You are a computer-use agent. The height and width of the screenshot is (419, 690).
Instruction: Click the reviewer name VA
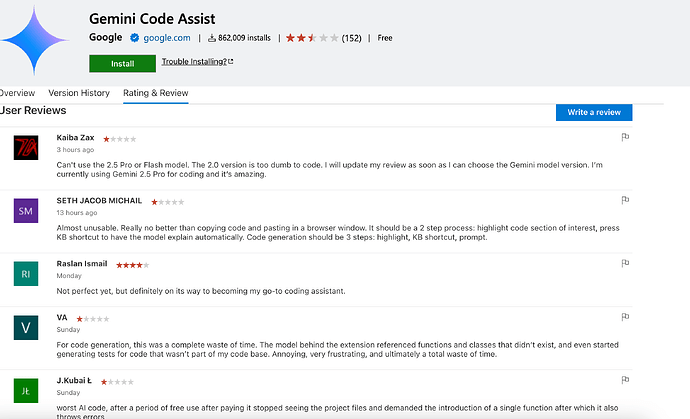click(62, 317)
